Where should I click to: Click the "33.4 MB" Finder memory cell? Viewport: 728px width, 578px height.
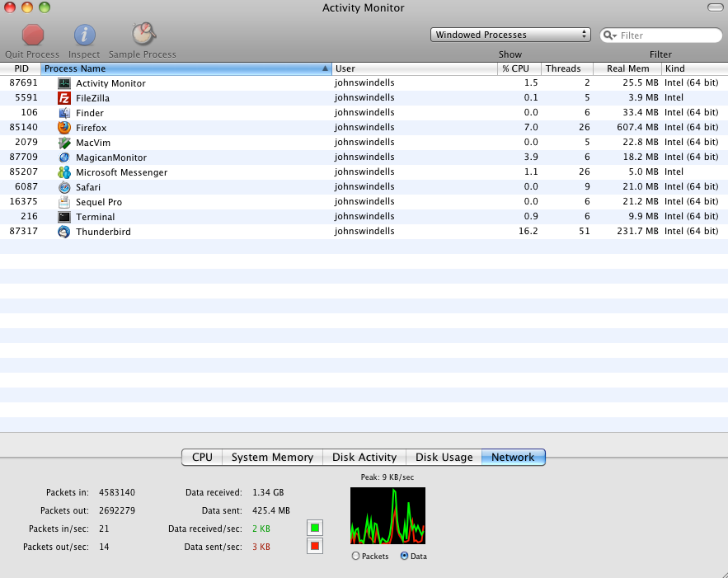tap(641, 112)
